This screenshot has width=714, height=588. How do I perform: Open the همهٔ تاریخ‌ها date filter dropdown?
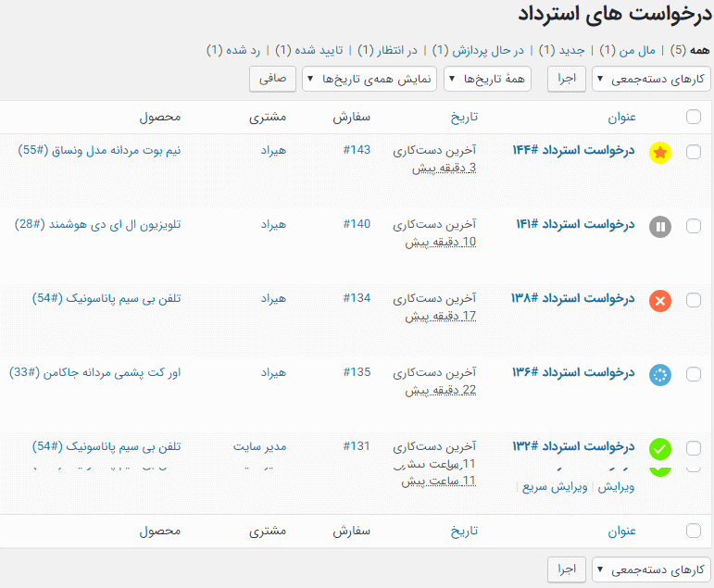487,80
